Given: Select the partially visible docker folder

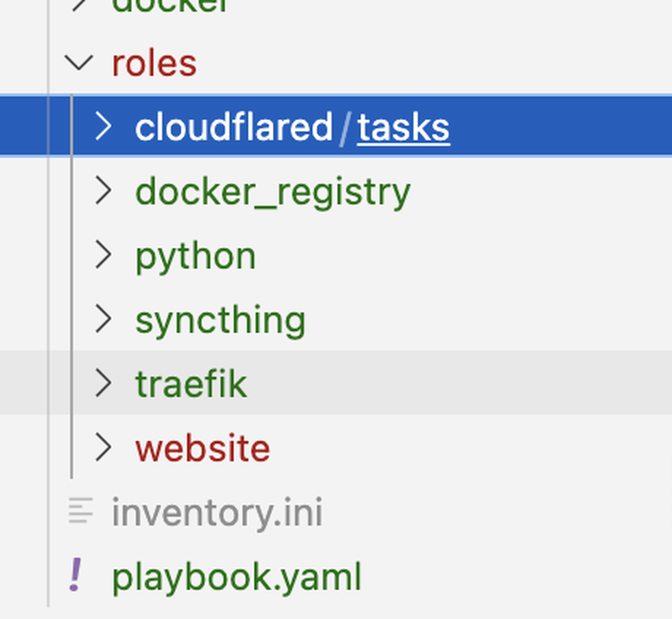Looking at the screenshot, I should 170,5.
